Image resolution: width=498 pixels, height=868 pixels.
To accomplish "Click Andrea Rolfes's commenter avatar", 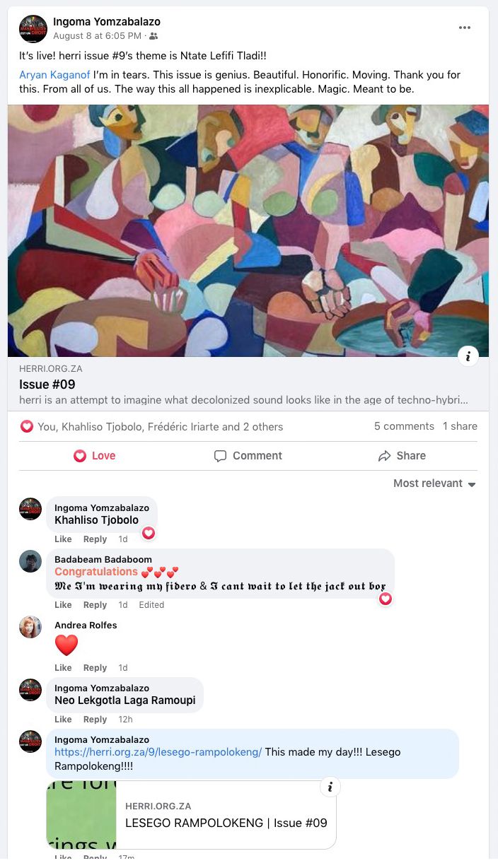I will point(30,627).
